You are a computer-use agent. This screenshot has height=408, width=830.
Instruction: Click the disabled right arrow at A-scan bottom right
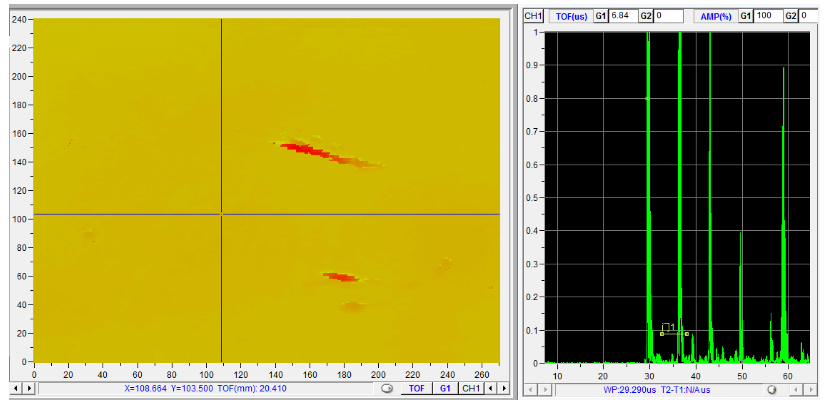tap(808, 389)
